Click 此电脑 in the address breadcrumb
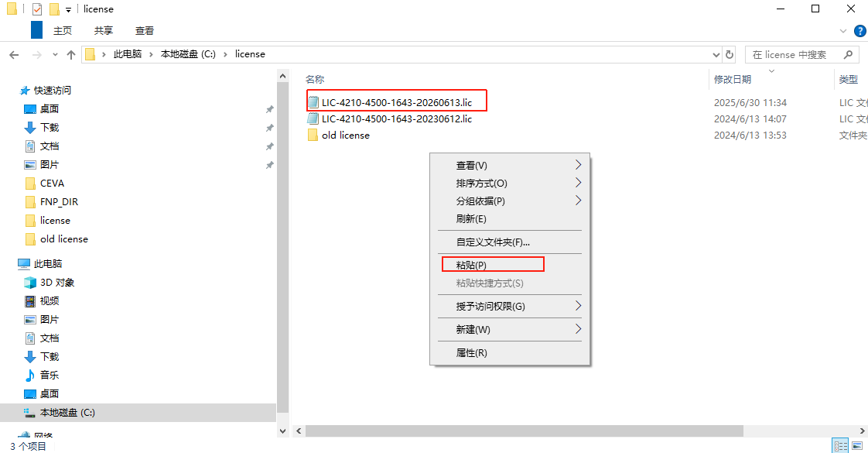Screen dimensions: 868x453 click(x=128, y=54)
